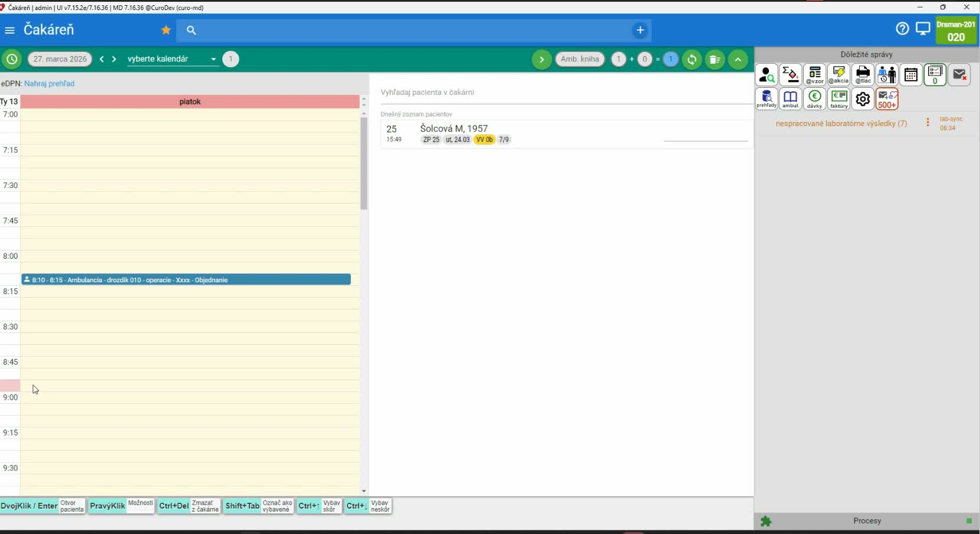Open the hamburger main menu

pos(9,30)
